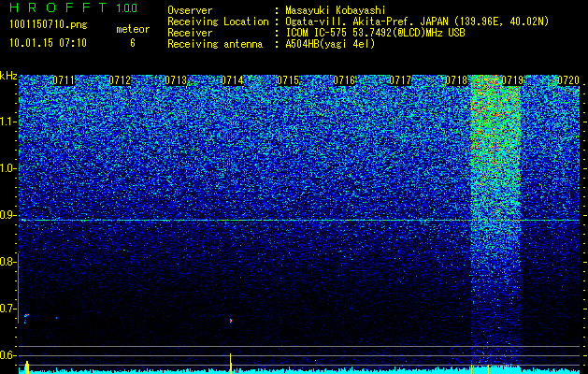Click the Receiving antenna field label
The width and height of the screenshot is (588, 374).
(215, 44)
